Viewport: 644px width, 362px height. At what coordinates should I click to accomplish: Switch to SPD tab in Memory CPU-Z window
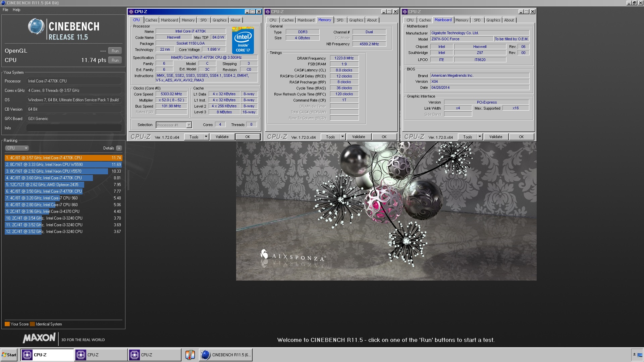[340, 20]
